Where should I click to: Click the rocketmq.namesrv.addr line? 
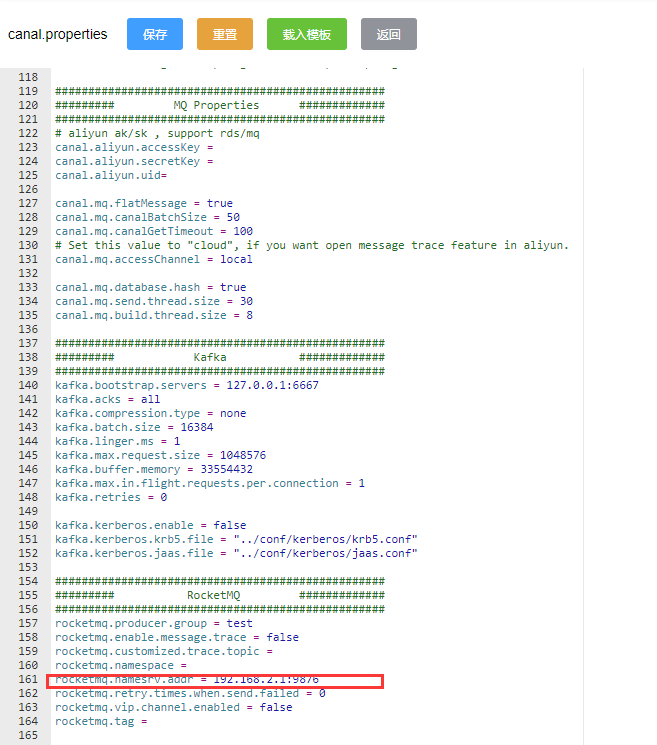(x=187, y=679)
